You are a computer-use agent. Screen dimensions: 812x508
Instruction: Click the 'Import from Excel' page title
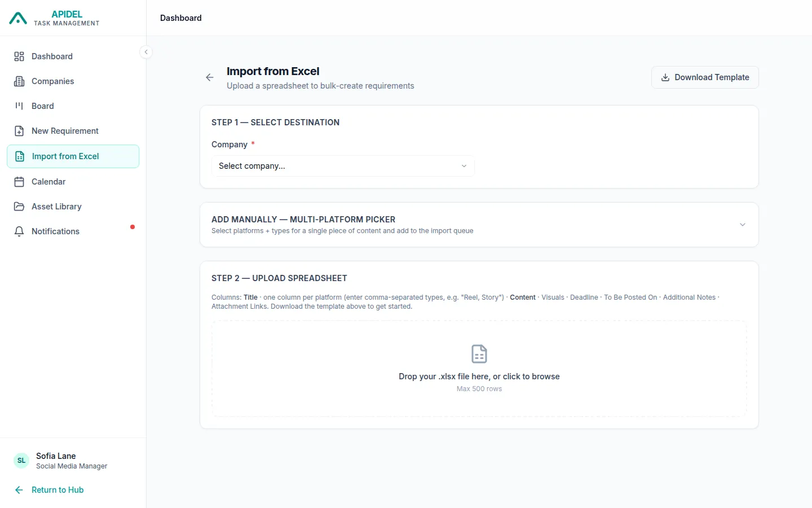click(273, 71)
